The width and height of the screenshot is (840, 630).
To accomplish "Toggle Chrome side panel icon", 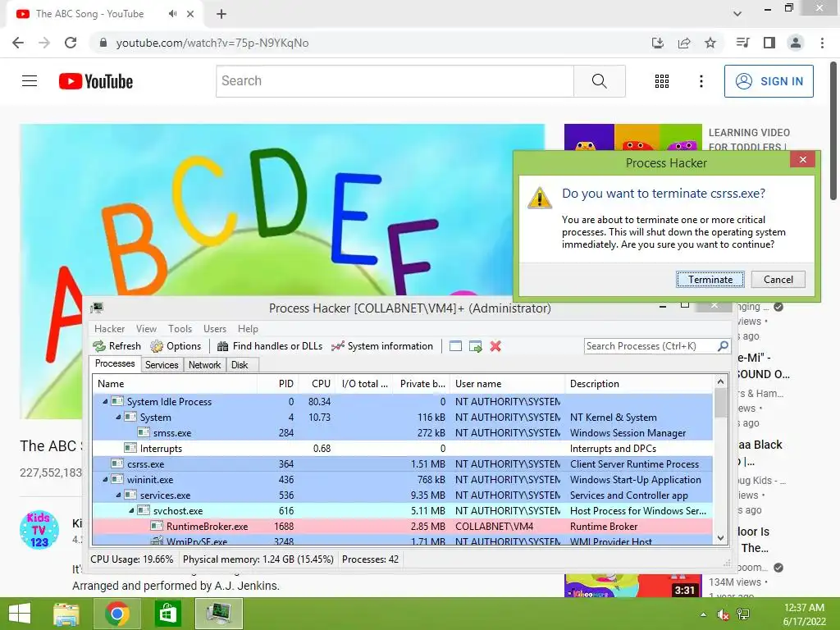I will click(x=769, y=43).
